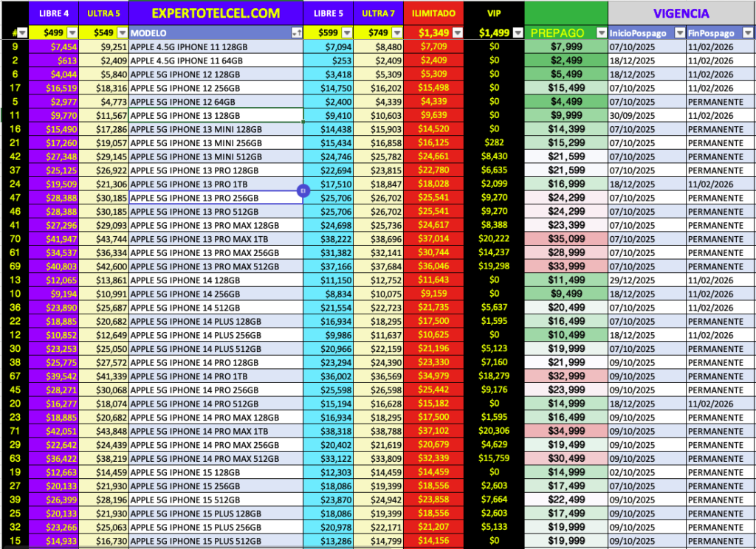Click the red-shaded $35,099 prepago cell
The width and height of the screenshot is (756, 549).
click(567, 239)
